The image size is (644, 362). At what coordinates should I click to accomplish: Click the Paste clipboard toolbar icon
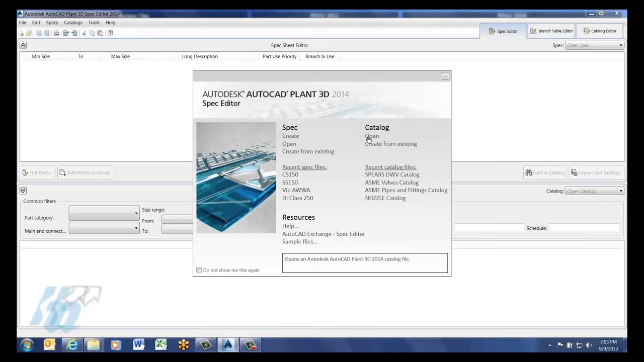pos(100,33)
